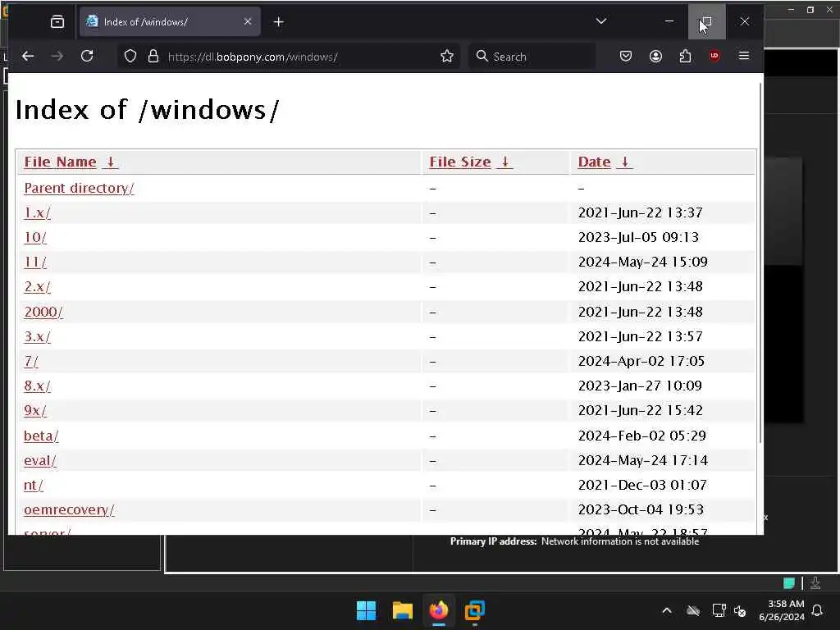Open the Firefox hamburger menu
Image resolution: width=840 pixels, height=630 pixels.
(744, 56)
